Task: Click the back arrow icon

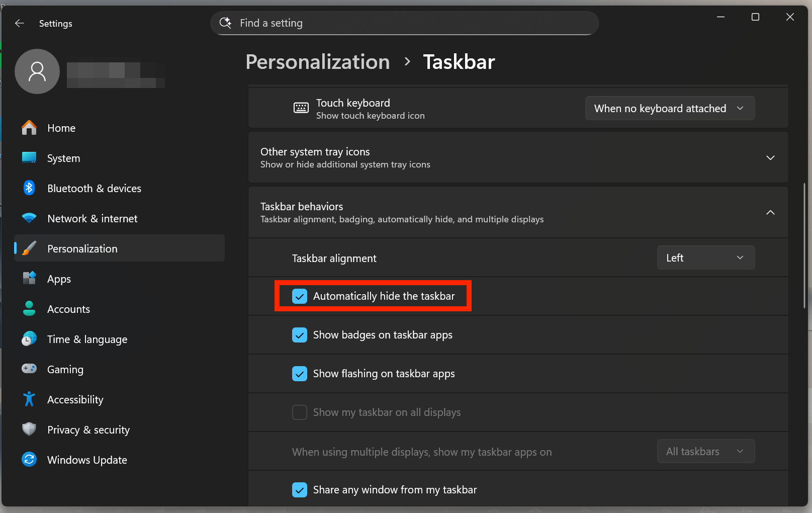Action: pos(20,23)
